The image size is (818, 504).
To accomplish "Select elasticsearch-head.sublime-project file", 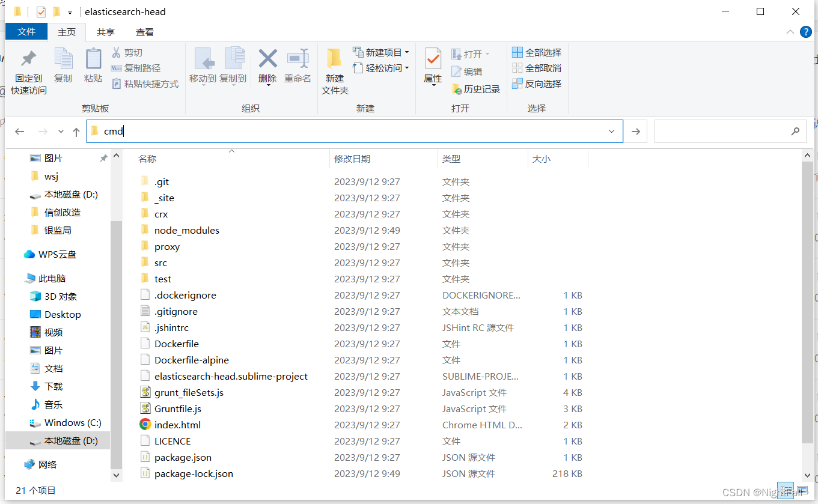I will tap(231, 376).
